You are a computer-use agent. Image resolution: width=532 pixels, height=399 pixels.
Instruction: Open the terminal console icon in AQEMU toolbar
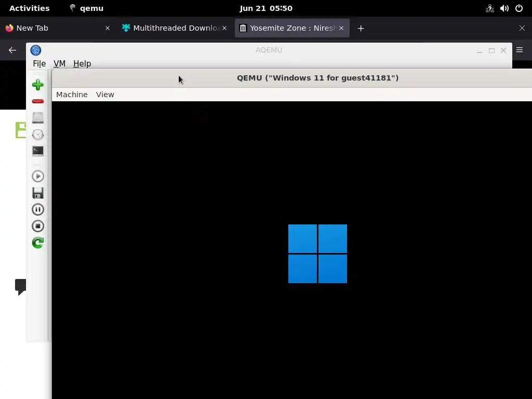pos(37,151)
